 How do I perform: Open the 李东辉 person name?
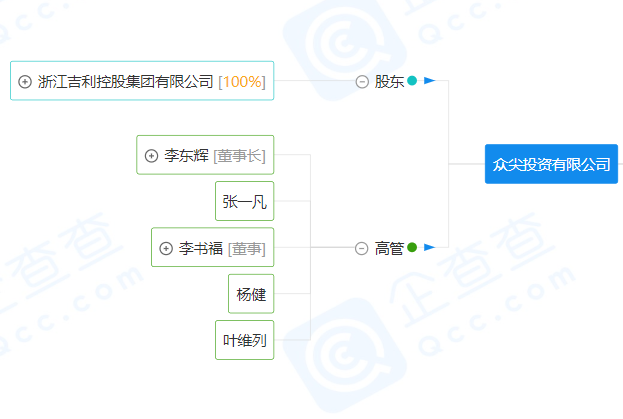[x=186, y=155]
